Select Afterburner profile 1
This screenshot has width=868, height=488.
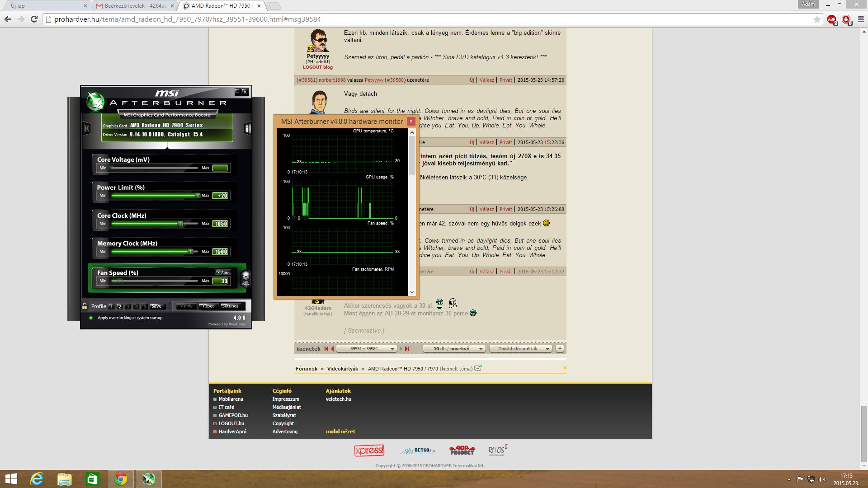[111, 306]
